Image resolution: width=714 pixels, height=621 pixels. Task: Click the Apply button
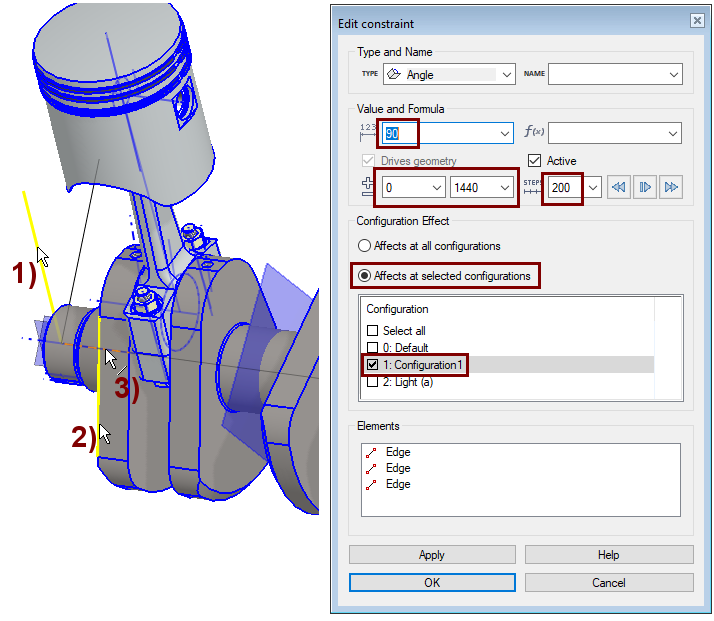point(432,555)
